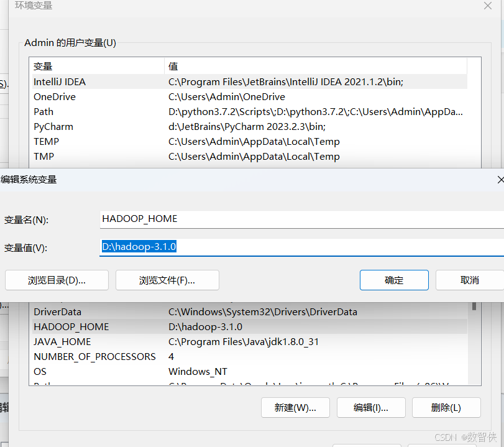Select the DriverData system variable
The width and height of the screenshot is (504, 447).
93,311
